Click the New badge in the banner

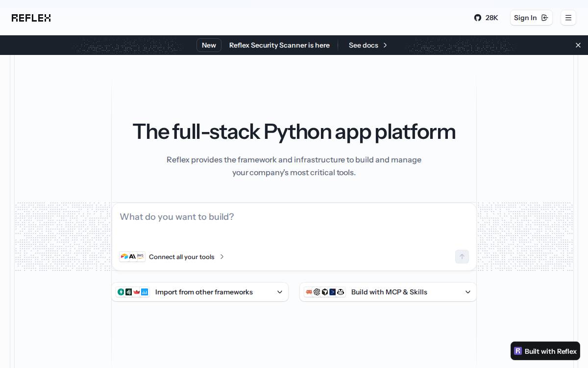click(x=209, y=45)
